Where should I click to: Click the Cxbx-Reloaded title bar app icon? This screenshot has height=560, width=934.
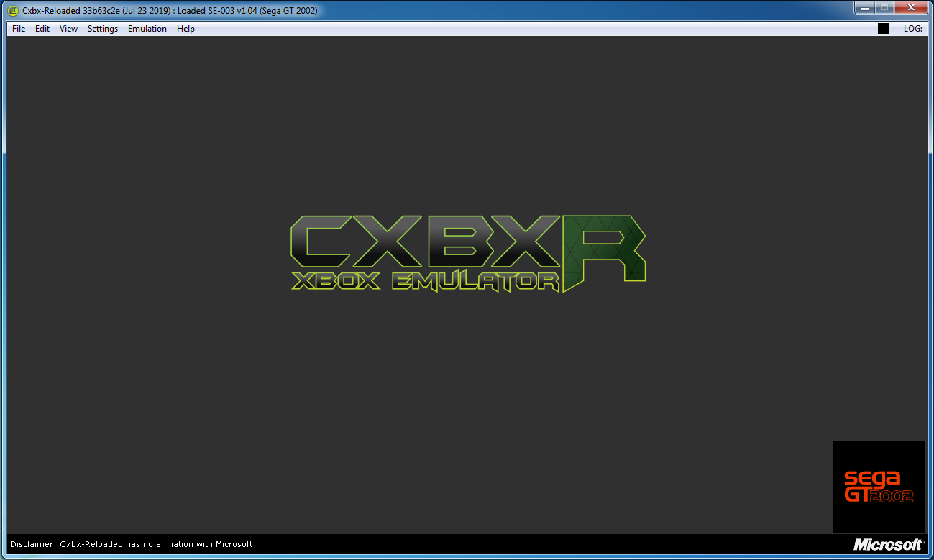pos(13,10)
